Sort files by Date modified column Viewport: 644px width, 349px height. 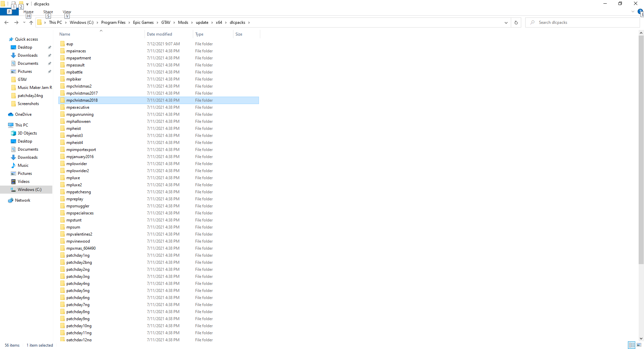click(169, 34)
